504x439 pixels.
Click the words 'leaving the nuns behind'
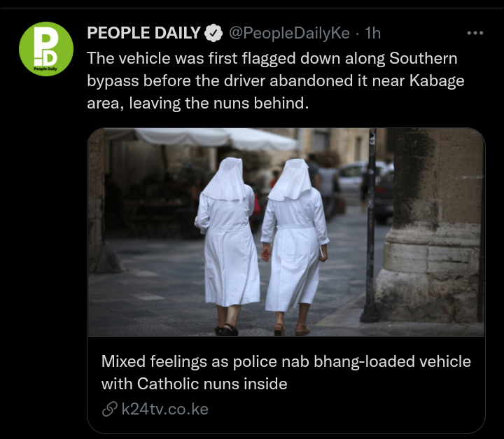click(x=218, y=103)
